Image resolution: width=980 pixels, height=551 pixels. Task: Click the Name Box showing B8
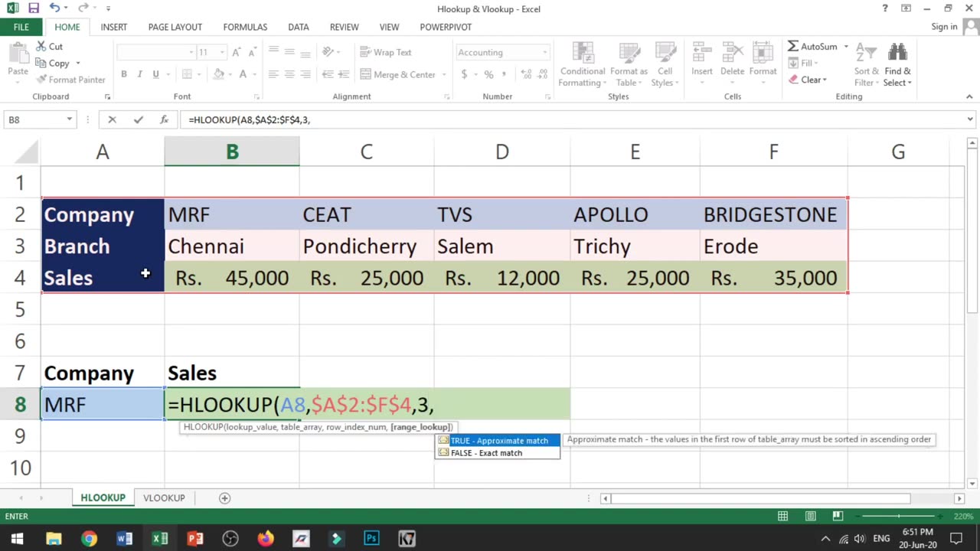click(x=34, y=119)
